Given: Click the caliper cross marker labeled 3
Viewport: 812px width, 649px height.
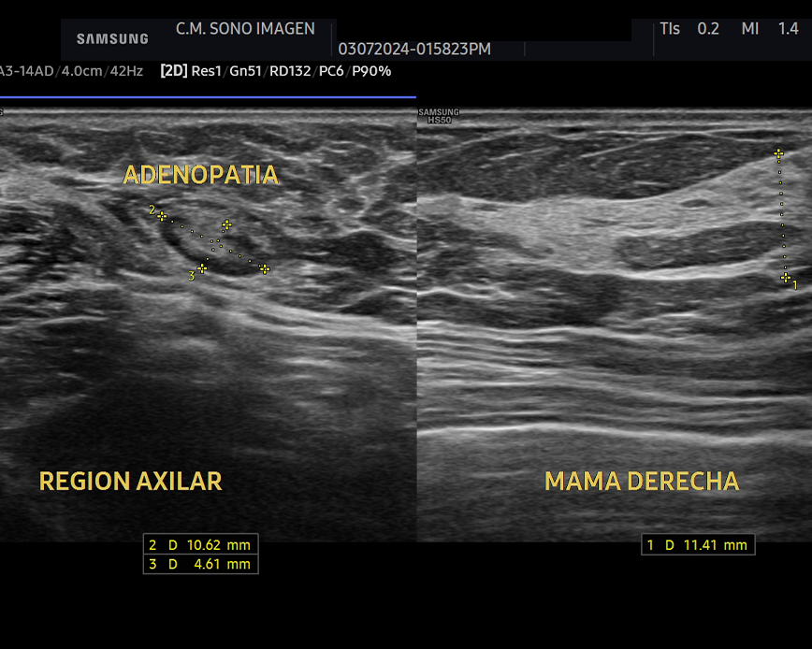Looking at the screenshot, I should tap(202, 268).
